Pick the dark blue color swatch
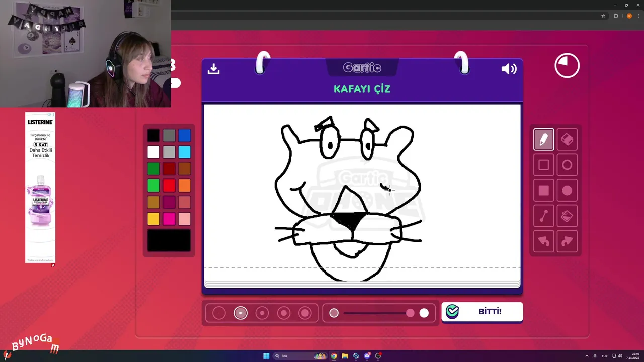644x362 pixels. [184, 135]
